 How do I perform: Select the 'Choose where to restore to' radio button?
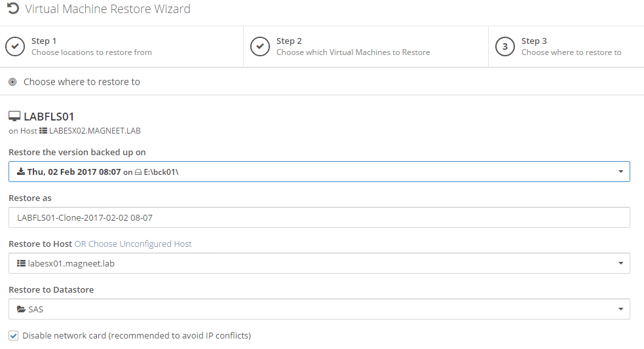point(12,82)
